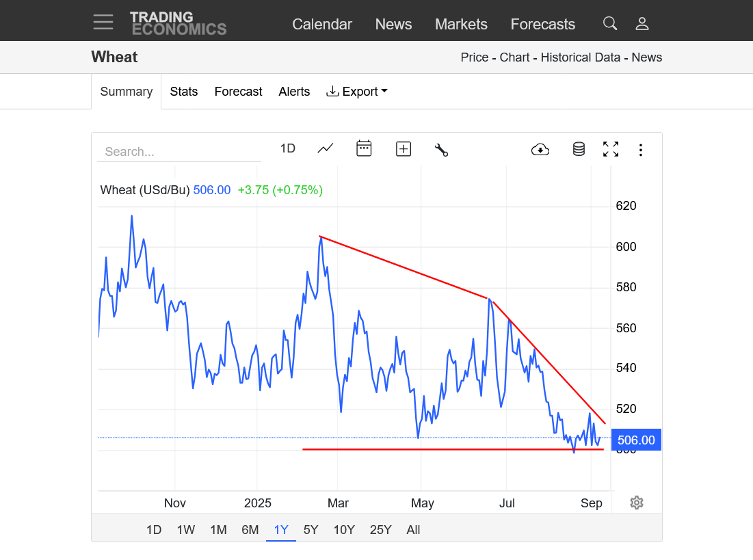Open chart settings gear near the axis

(637, 503)
